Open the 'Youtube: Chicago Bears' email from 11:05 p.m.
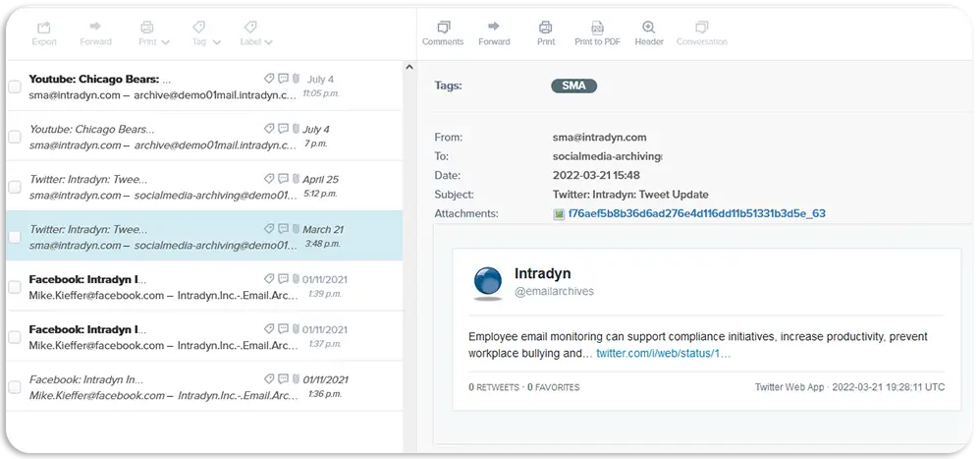This screenshot has height=459, width=980. tap(205, 86)
